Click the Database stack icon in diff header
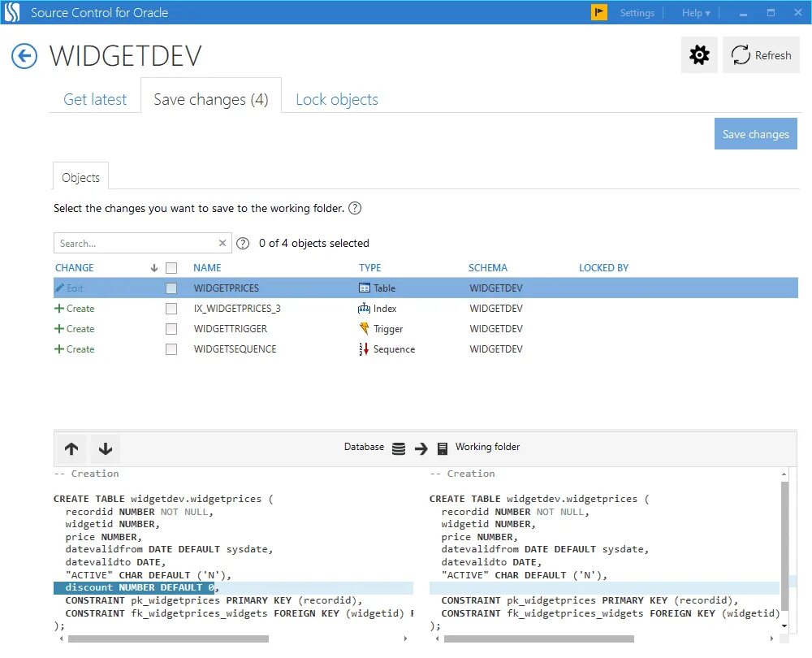The width and height of the screenshot is (812, 658). [399, 448]
